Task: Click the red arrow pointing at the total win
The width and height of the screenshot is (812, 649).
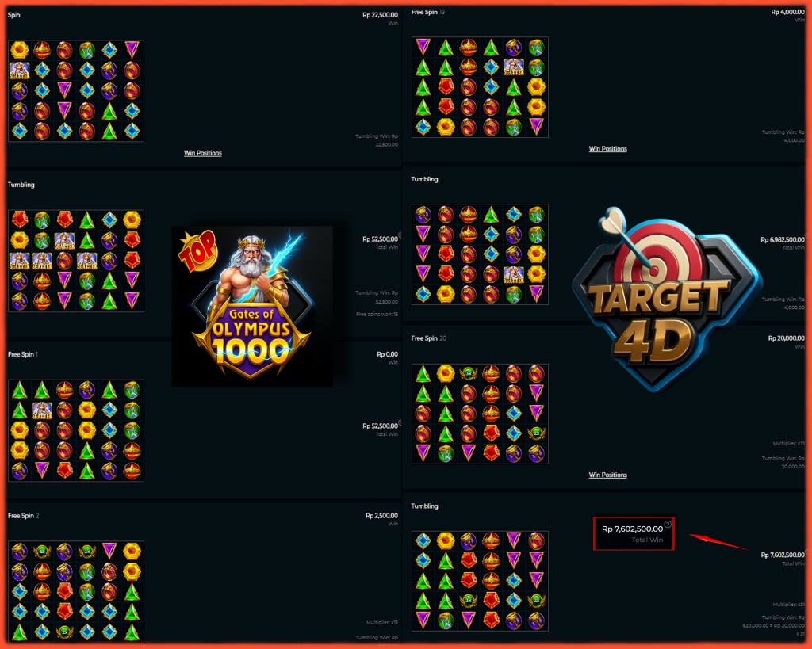Action: pos(718,542)
